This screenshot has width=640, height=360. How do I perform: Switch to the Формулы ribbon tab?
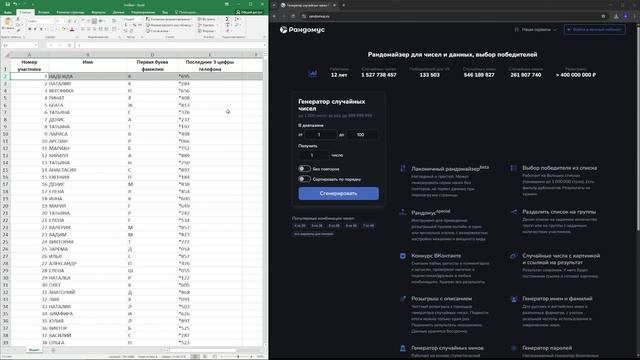(x=98, y=12)
